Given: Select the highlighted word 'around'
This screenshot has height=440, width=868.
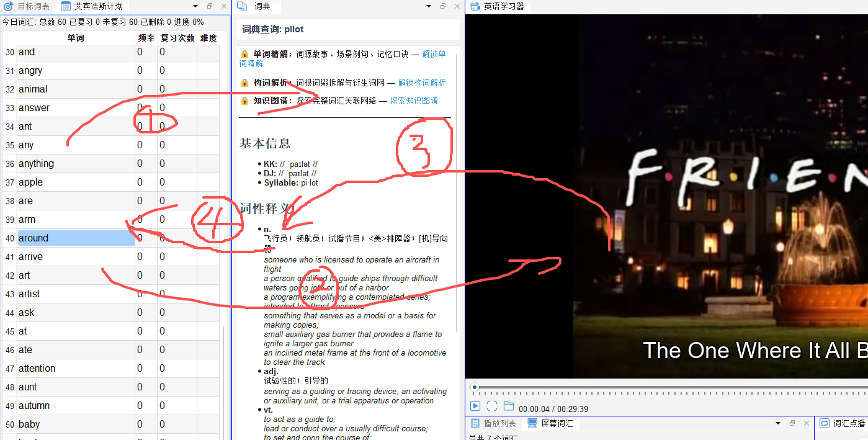Looking at the screenshot, I should pos(76,238).
